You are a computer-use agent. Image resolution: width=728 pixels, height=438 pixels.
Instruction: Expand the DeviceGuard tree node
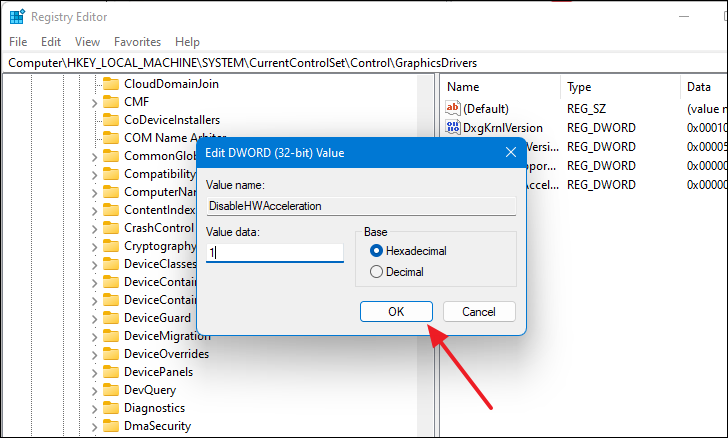tap(94, 319)
